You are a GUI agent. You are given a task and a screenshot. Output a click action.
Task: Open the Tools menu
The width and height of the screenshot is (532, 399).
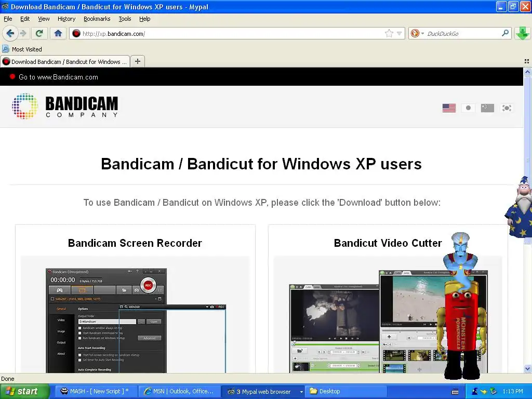tap(125, 19)
